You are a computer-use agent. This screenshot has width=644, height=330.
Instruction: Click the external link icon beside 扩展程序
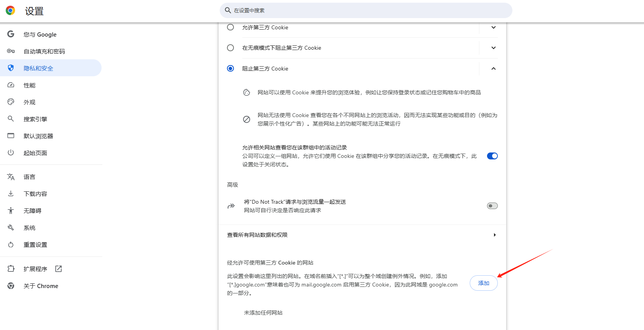tap(58, 269)
